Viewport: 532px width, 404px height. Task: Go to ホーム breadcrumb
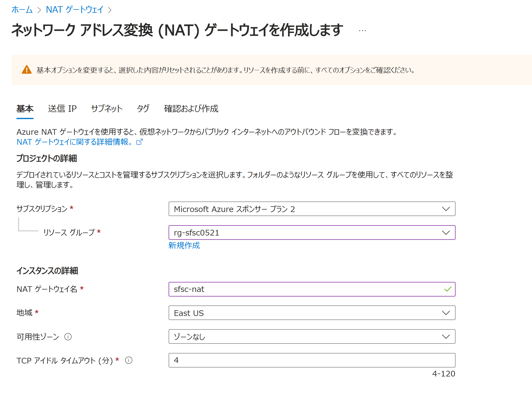tap(22, 10)
